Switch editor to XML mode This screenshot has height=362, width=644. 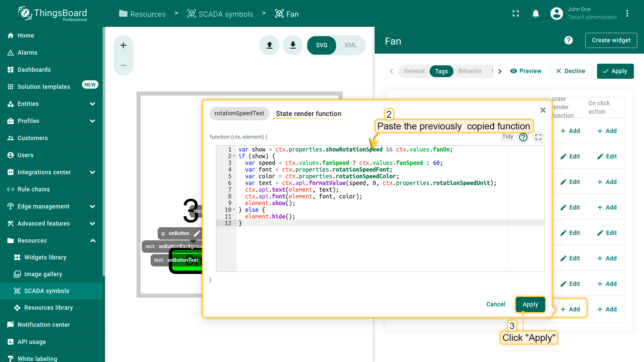(351, 45)
